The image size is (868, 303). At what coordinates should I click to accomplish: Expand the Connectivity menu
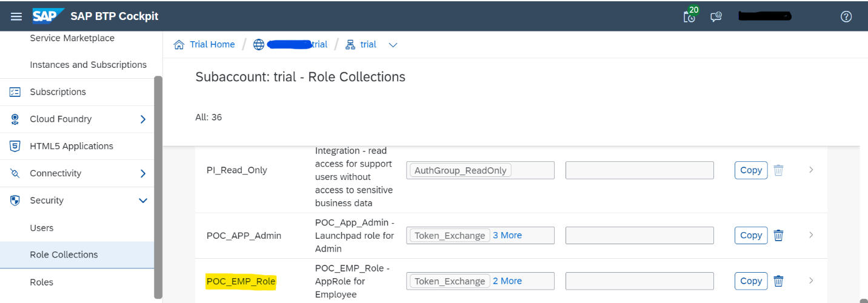pyautogui.click(x=143, y=173)
